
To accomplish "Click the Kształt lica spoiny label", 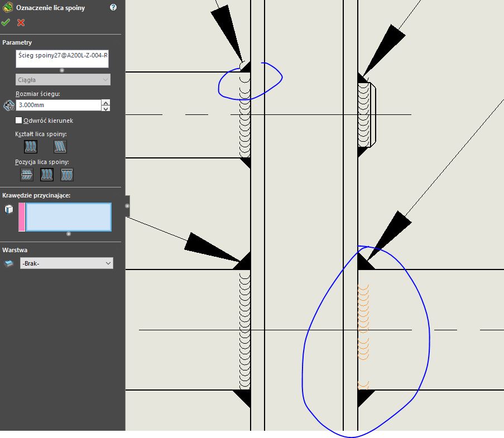I will pos(41,134).
